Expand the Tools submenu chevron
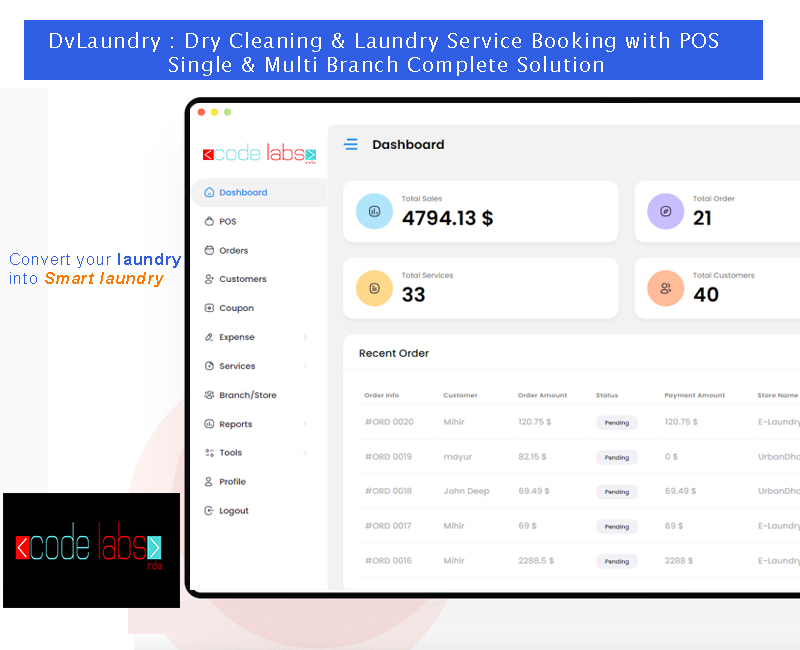 [x=305, y=453]
